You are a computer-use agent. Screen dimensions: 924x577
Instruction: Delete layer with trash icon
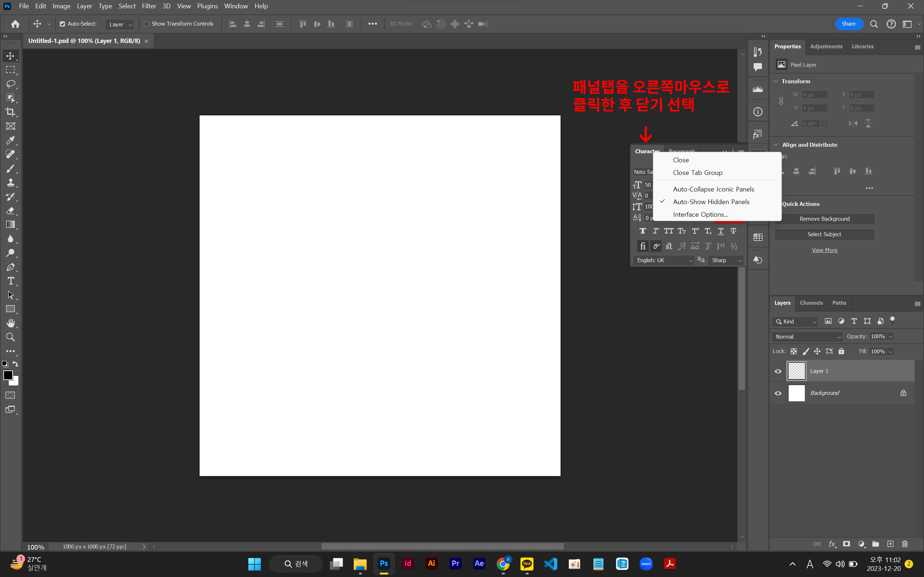[905, 544]
